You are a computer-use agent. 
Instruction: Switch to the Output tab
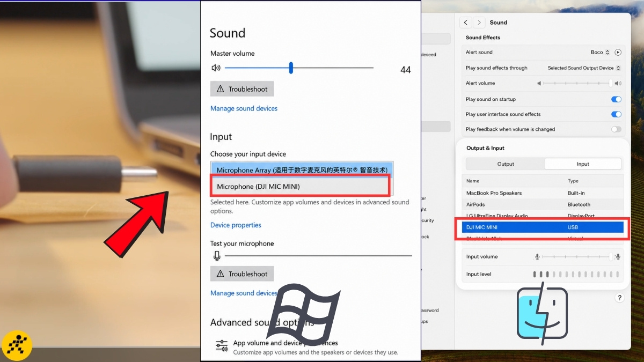(506, 164)
